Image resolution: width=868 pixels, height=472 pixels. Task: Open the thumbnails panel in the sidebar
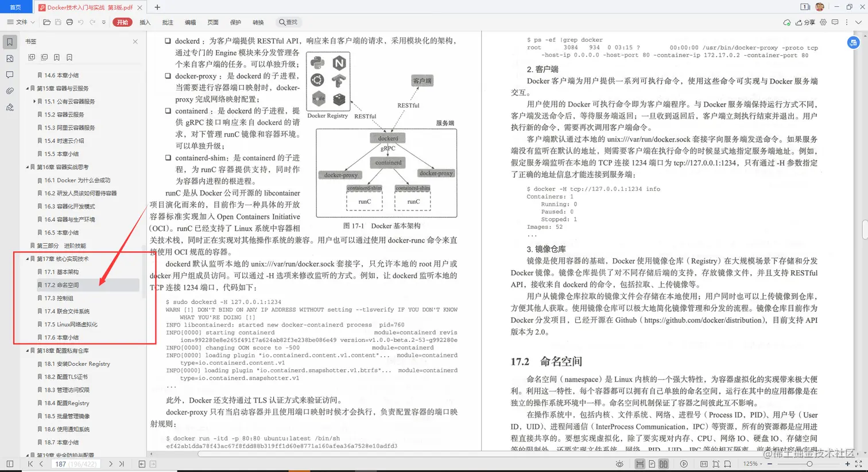(10, 58)
